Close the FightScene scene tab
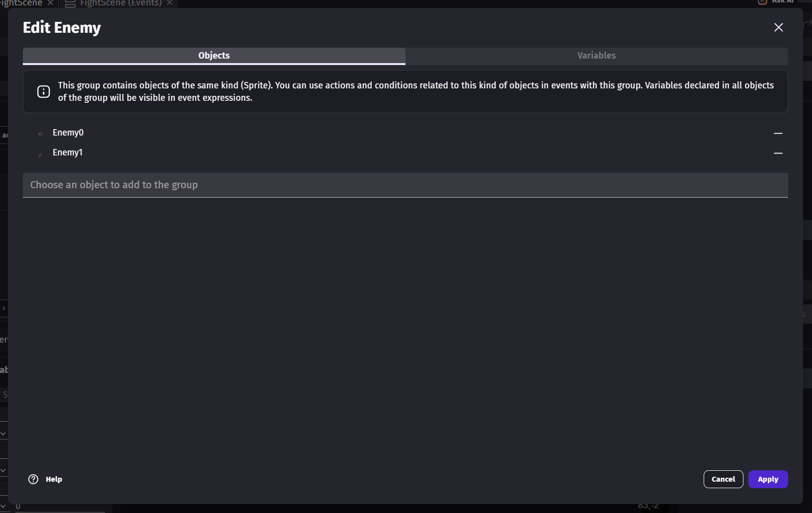Viewport: 812px width, 513px height. [50, 3]
